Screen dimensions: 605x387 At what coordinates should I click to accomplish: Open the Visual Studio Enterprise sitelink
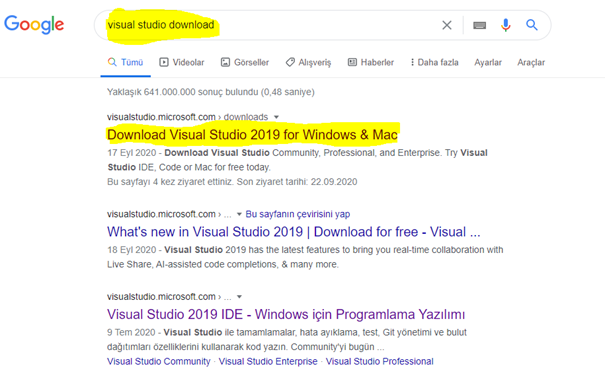pyautogui.click(x=268, y=362)
